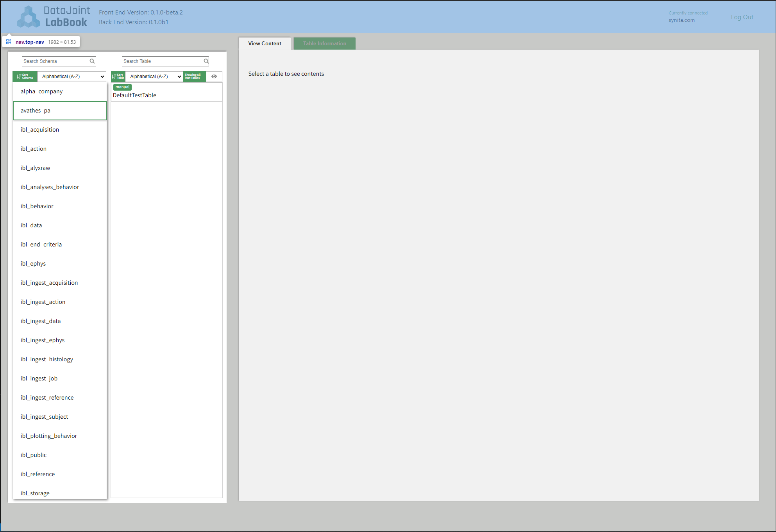Click the manual table type badge
Image resolution: width=776 pixels, height=532 pixels.
pos(122,87)
